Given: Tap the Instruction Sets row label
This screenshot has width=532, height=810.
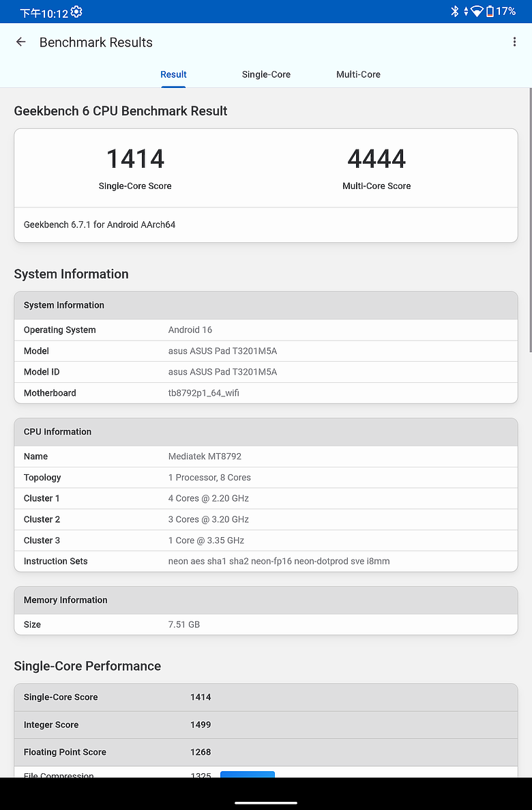Looking at the screenshot, I should 56,562.
